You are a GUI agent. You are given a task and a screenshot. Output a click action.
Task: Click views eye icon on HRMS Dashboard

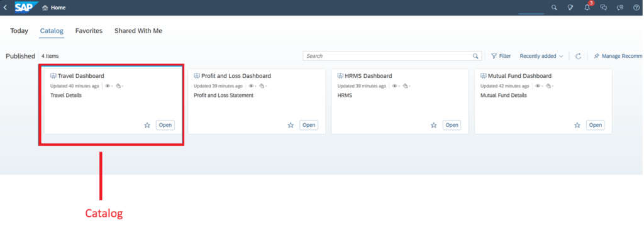point(395,86)
